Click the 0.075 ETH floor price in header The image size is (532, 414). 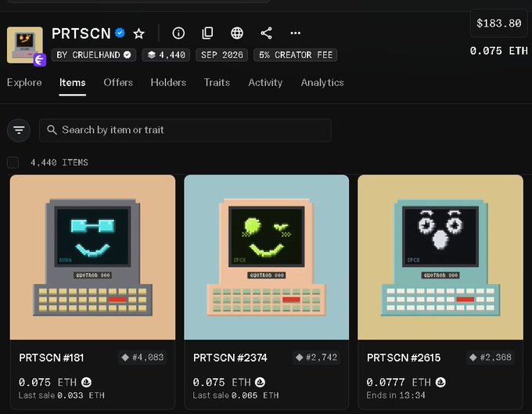[499, 51]
